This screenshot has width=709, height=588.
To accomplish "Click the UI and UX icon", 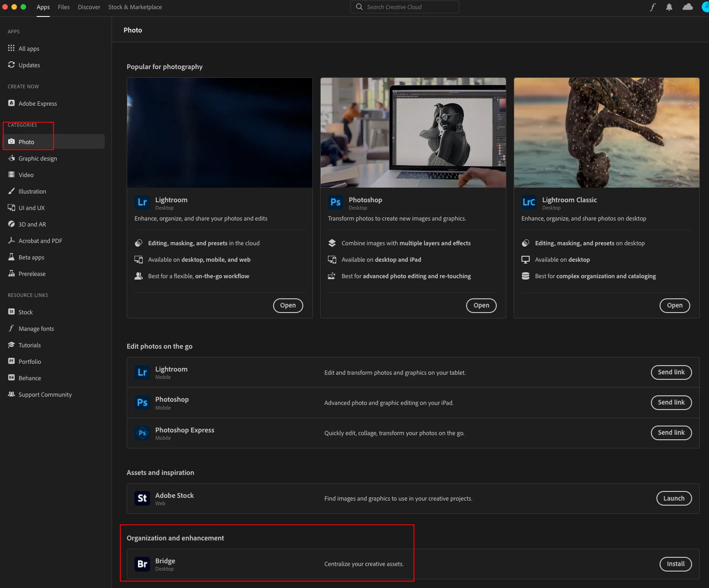I will pos(11,207).
